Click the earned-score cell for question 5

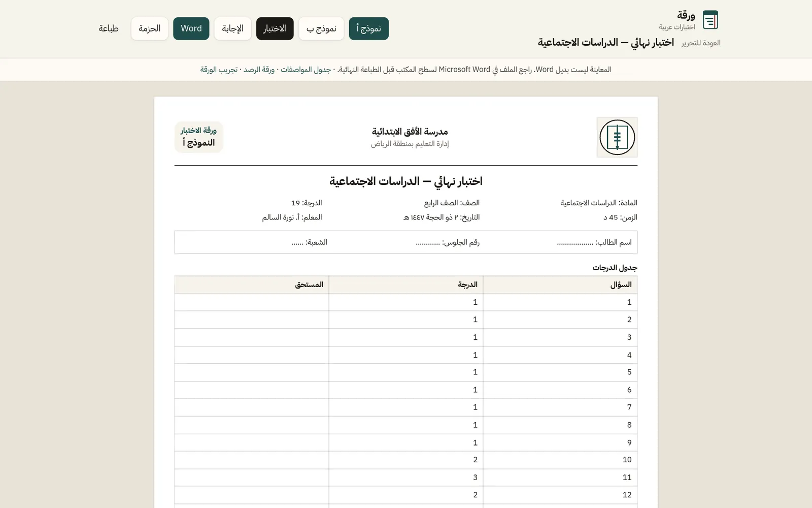252,372
